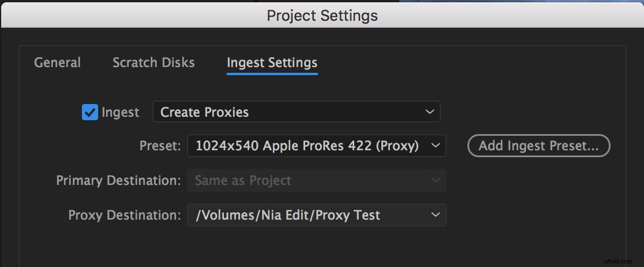Image resolution: width=644 pixels, height=267 pixels.
Task: Open the Create Proxies dropdown
Action: point(296,112)
